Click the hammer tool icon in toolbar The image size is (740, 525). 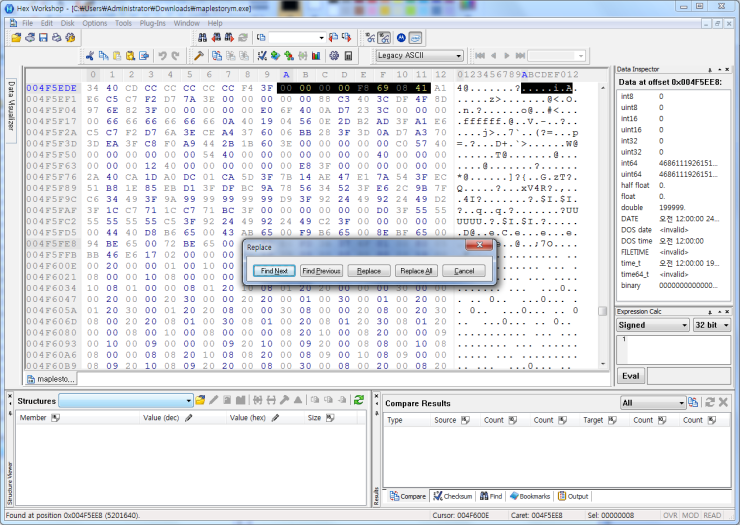pyautogui.click(x=199, y=56)
